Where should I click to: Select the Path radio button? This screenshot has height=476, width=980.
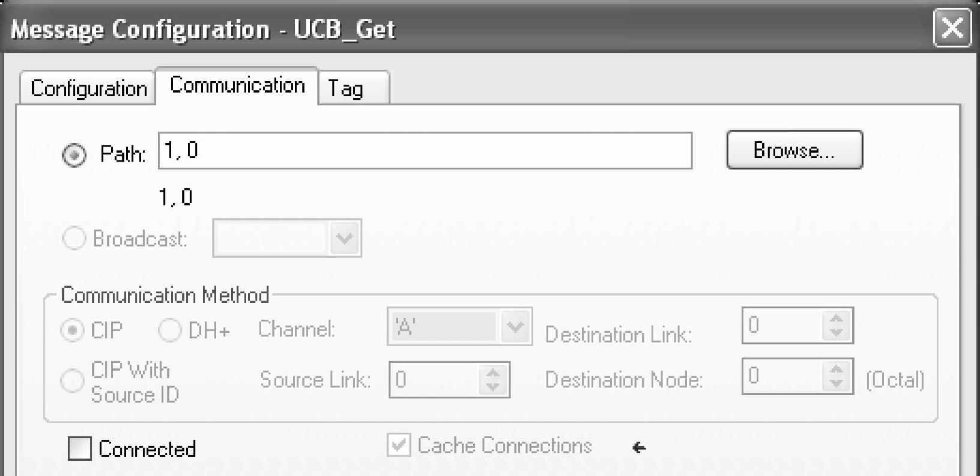point(74,154)
